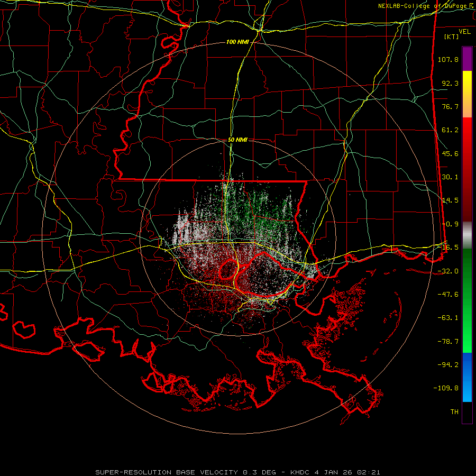
Task: Click the 76.7 legend value
Action: coord(450,106)
